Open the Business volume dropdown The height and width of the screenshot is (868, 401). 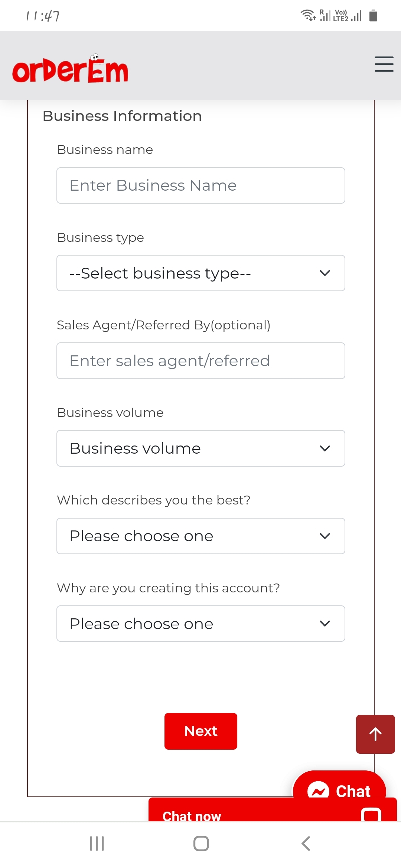pos(201,448)
